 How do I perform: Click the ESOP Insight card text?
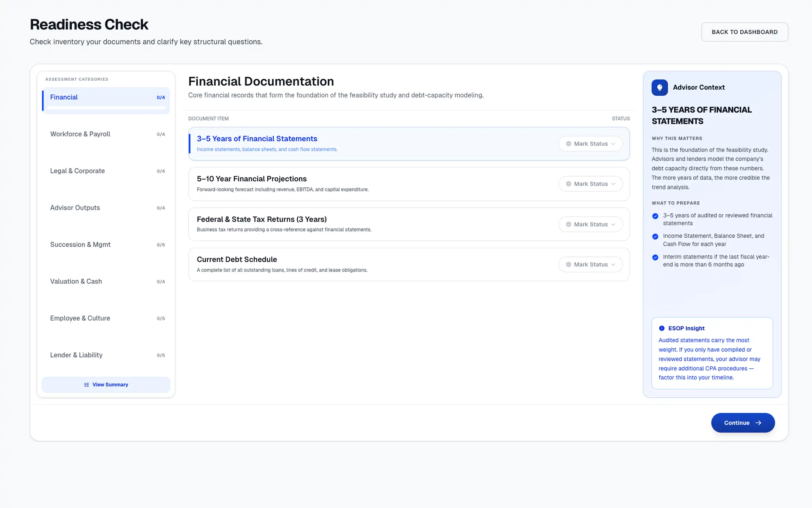click(x=709, y=359)
